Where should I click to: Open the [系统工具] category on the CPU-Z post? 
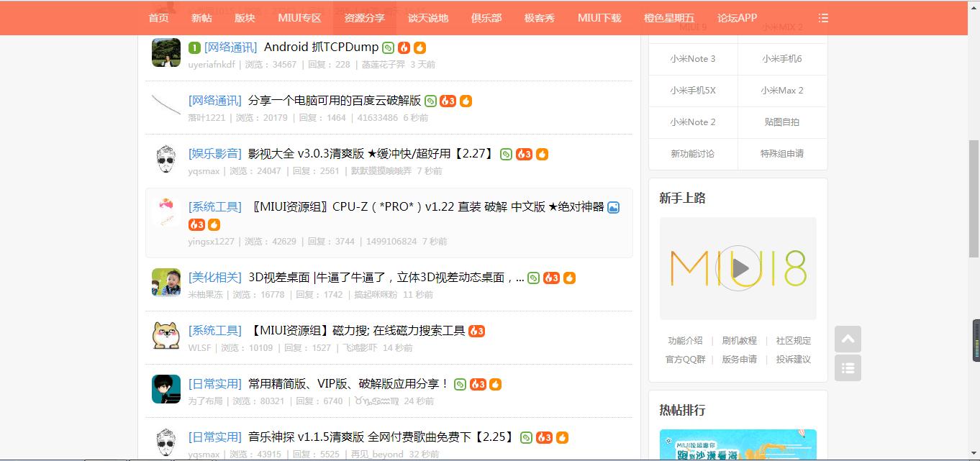(214, 206)
